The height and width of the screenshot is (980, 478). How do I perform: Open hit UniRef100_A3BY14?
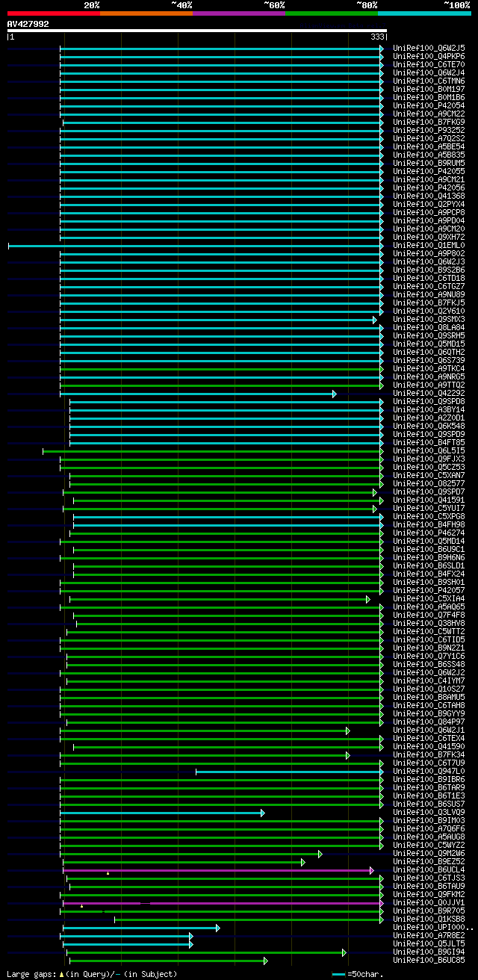pyautogui.click(x=429, y=409)
